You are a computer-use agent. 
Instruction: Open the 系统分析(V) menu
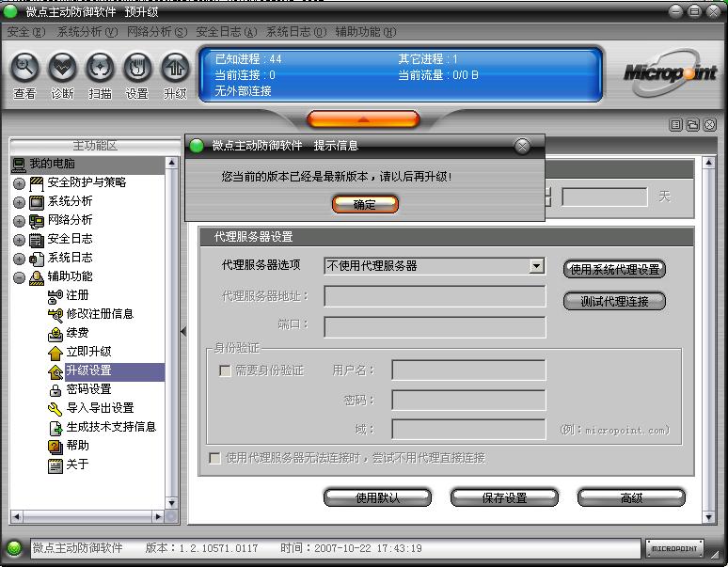(87, 32)
